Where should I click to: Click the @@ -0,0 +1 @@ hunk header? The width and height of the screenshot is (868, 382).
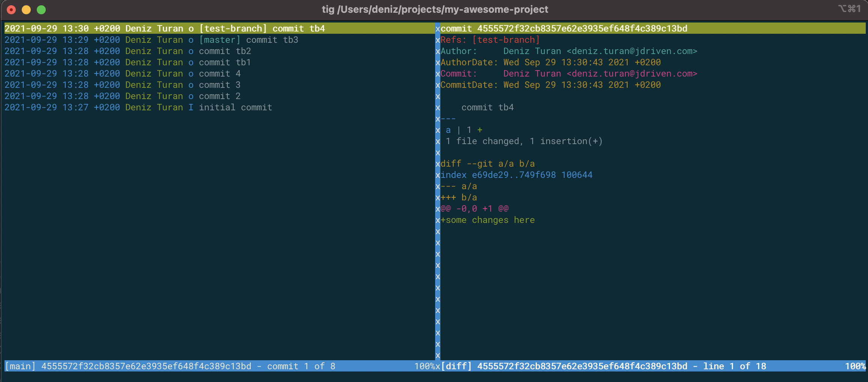(x=475, y=209)
